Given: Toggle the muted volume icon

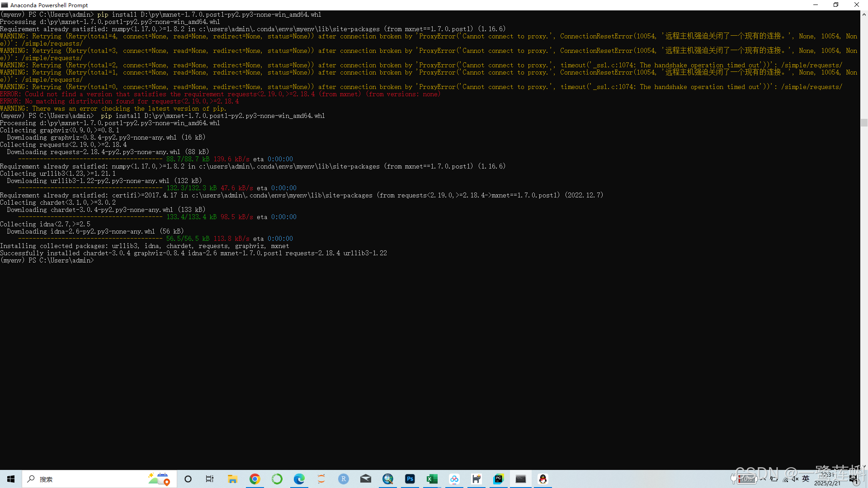Looking at the screenshot, I should coord(795,479).
